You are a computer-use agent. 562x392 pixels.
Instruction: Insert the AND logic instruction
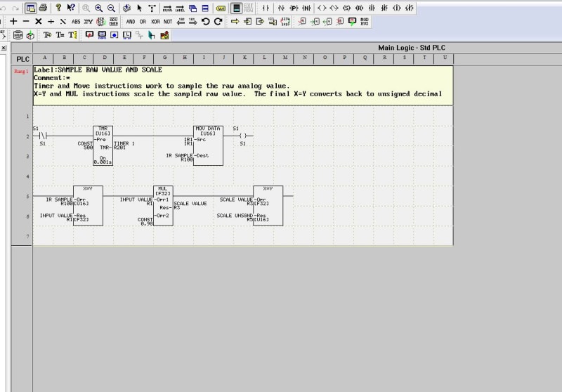[131, 22]
